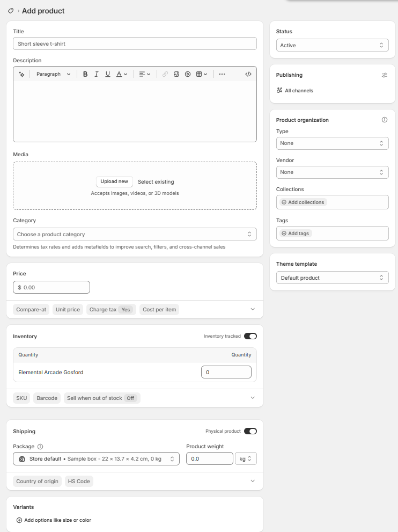Click the All channels text

[299, 91]
